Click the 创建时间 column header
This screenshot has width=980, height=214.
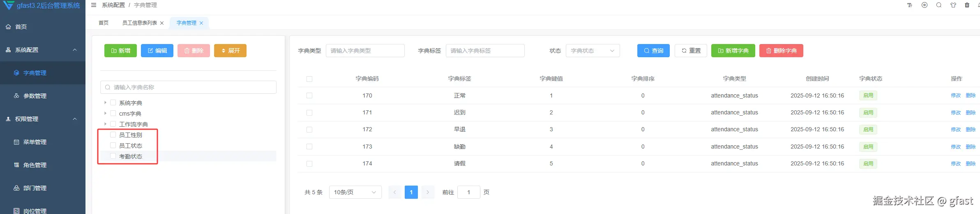(817, 79)
